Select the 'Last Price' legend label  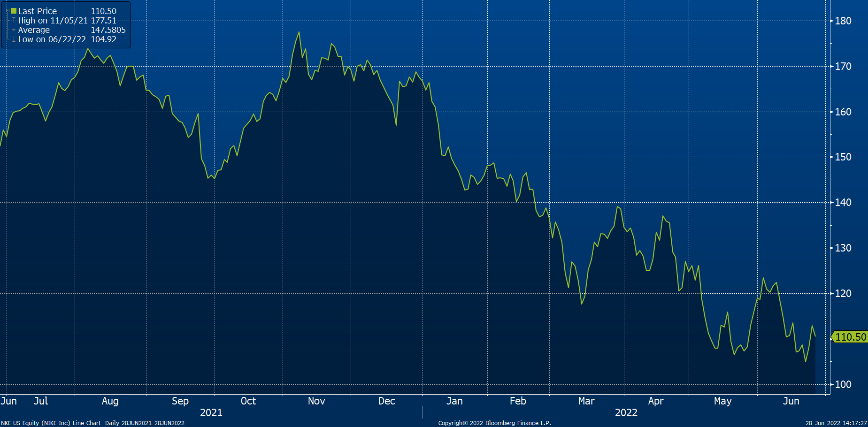click(38, 11)
